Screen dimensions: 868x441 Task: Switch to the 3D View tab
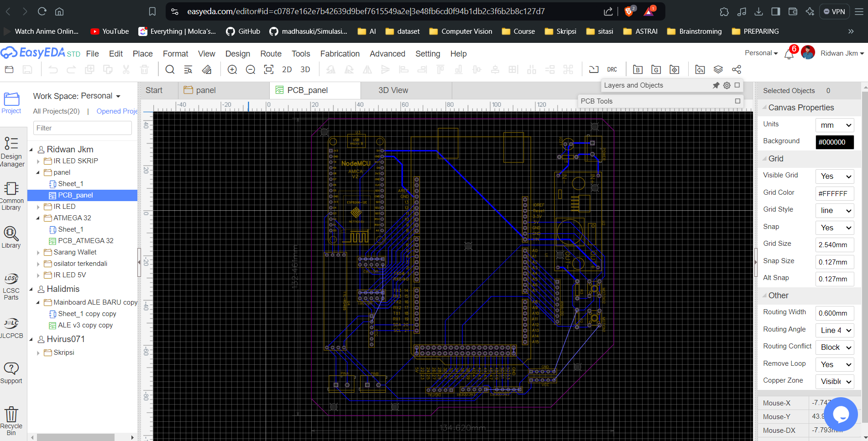point(393,90)
